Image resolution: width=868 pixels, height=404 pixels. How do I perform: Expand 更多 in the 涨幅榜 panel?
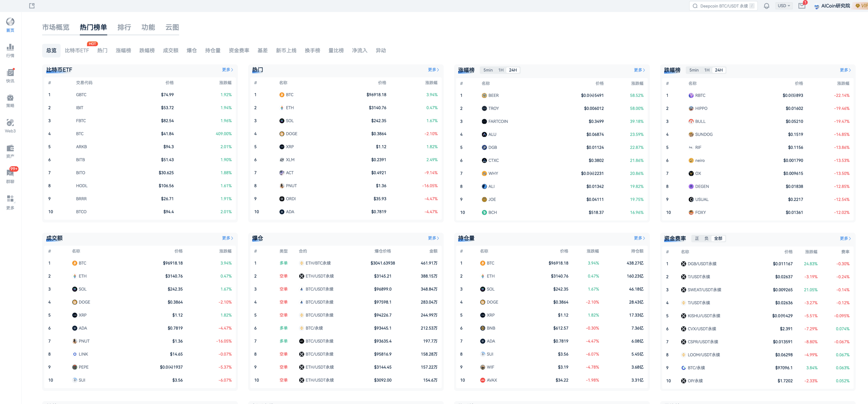[x=639, y=70]
